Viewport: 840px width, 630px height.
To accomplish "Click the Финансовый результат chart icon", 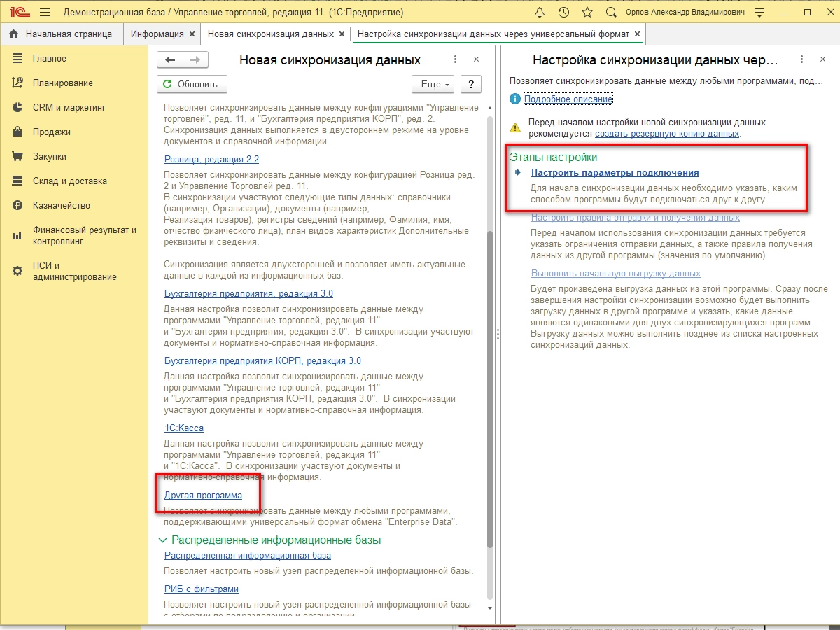I will point(18,235).
